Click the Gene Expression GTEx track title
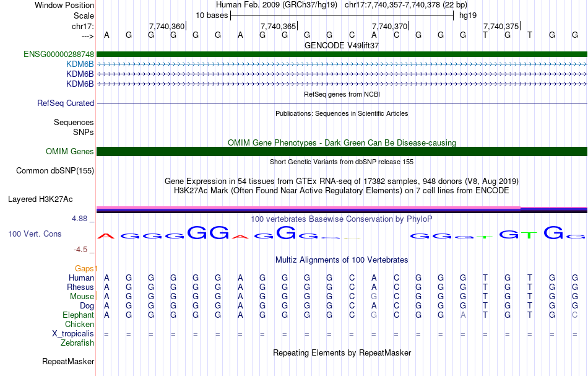The width and height of the screenshot is (588, 376). [341, 181]
